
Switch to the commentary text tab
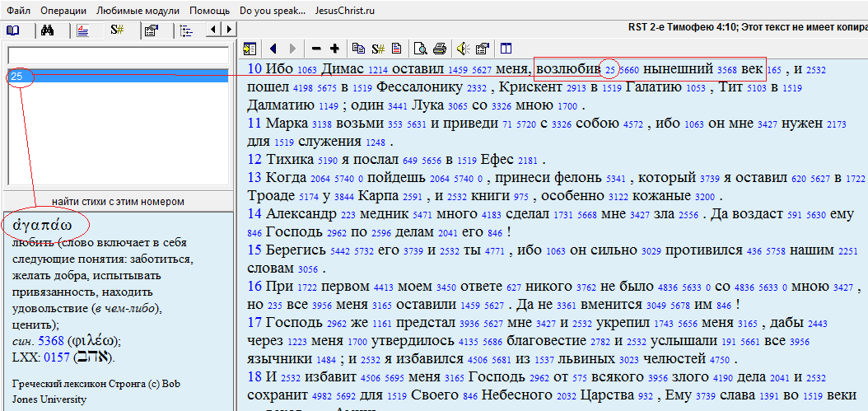(82, 31)
